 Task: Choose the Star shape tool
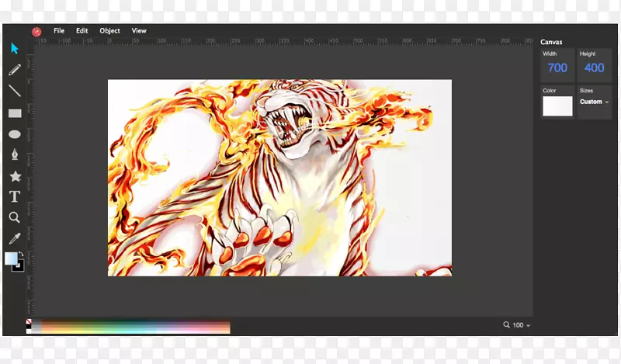[x=15, y=176]
